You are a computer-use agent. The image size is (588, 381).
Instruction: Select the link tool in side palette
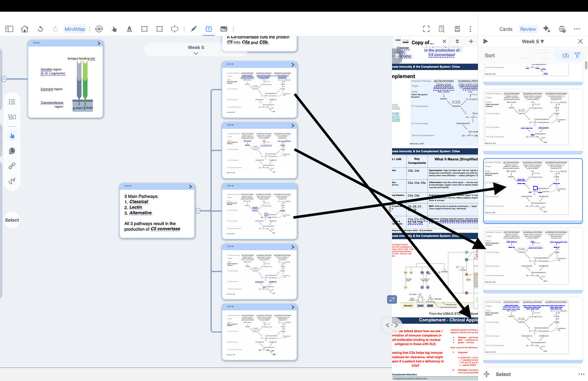(x=12, y=166)
